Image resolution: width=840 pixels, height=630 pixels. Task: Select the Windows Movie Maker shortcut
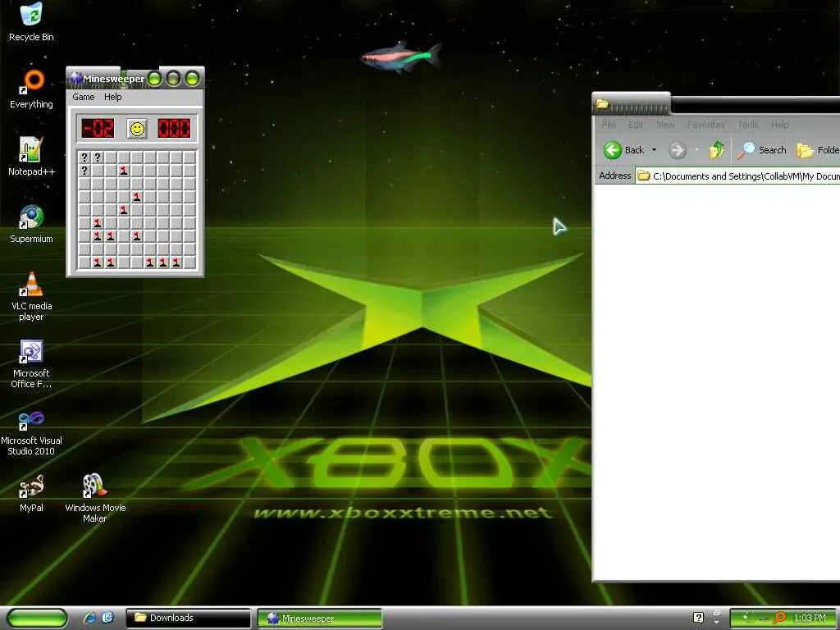point(95,498)
